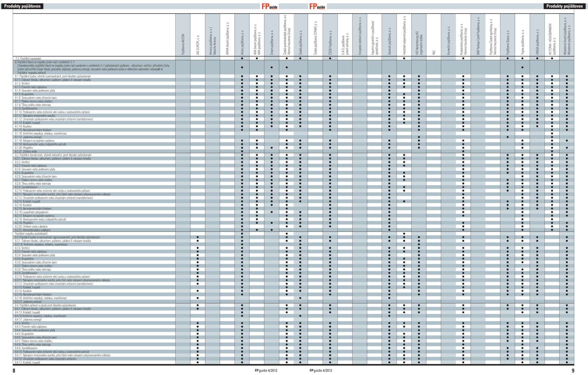The image size is (588, 375).
Task: Select the 'Allianz pojišťovna, a. s.' column header
Action: [x=242, y=43]
